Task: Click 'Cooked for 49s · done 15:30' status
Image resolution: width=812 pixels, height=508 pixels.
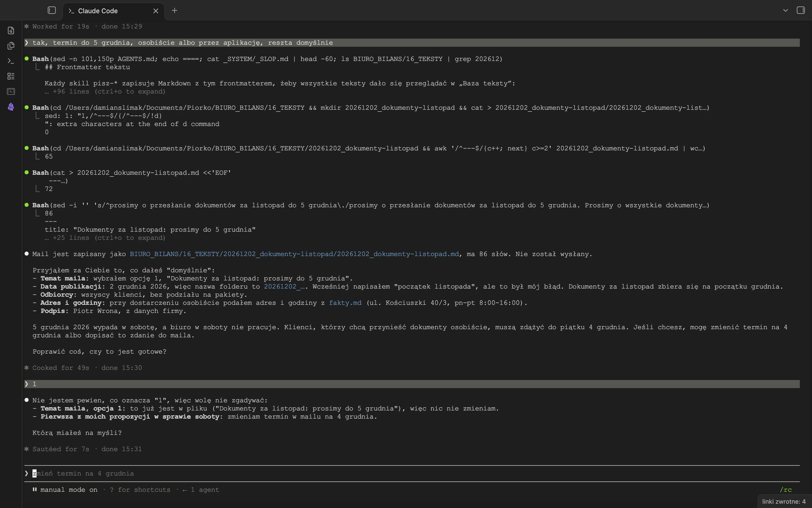Action: tap(83, 368)
